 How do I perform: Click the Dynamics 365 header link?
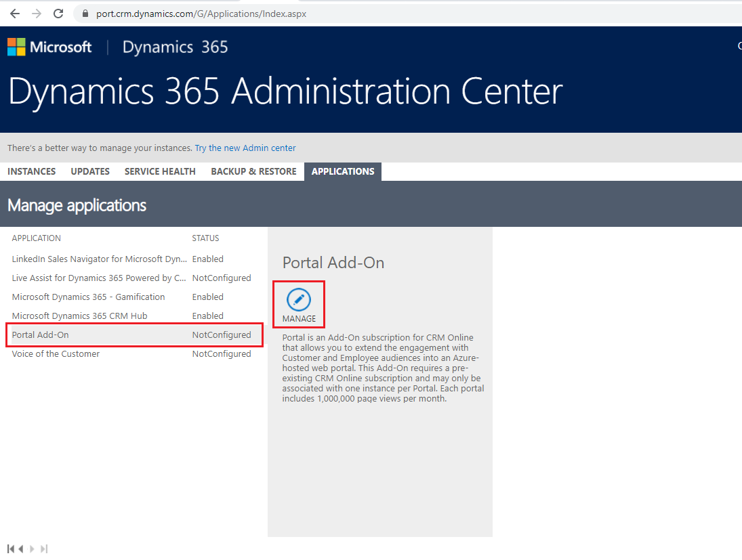pos(175,47)
